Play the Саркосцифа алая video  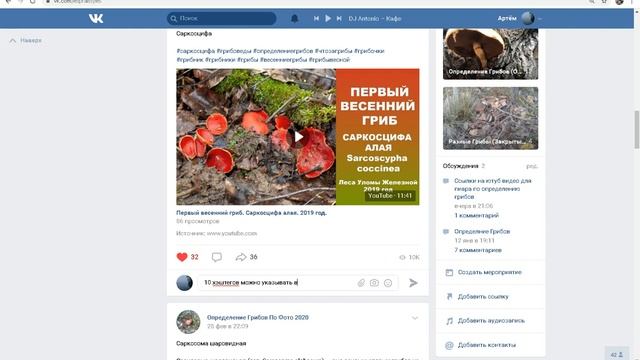[298, 137]
